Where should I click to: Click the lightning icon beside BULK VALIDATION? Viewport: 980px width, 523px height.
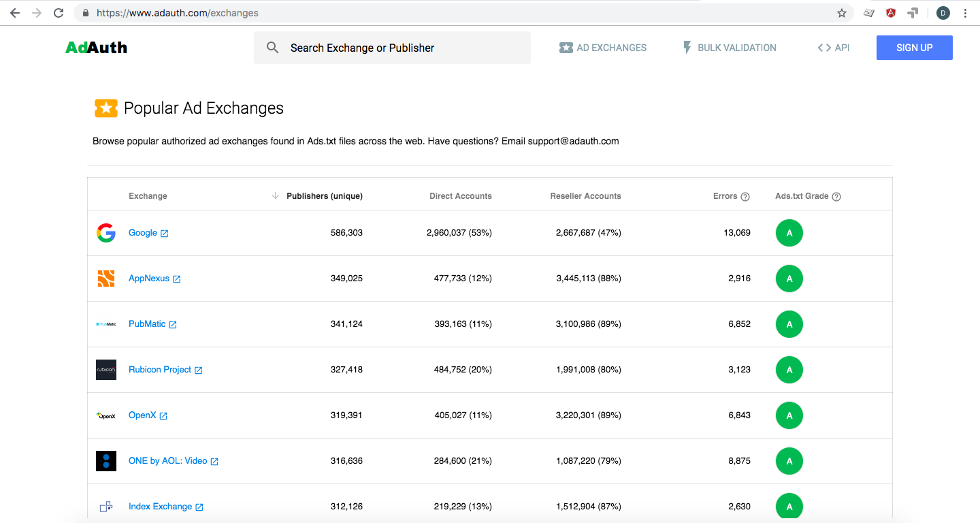pyautogui.click(x=686, y=47)
